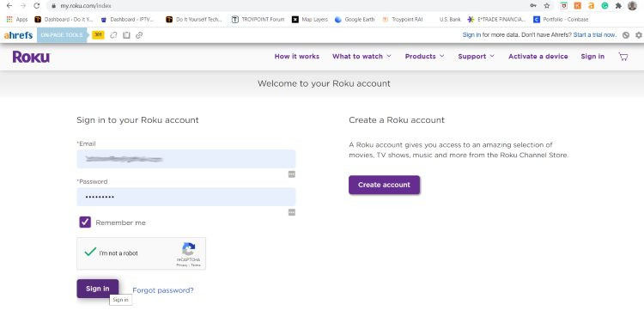
Task: Open the Dashboard - Do It Y... bookmark
Action: point(64,19)
